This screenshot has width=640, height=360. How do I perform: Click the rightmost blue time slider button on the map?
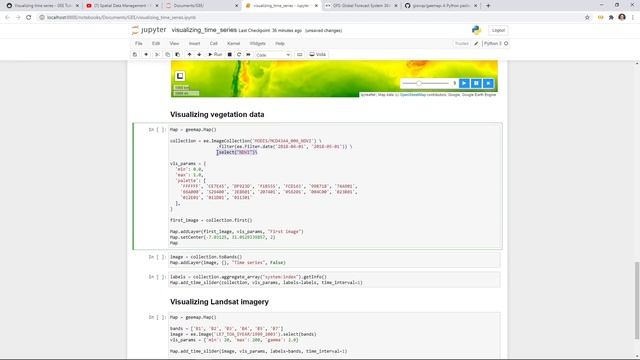click(488, 83)
